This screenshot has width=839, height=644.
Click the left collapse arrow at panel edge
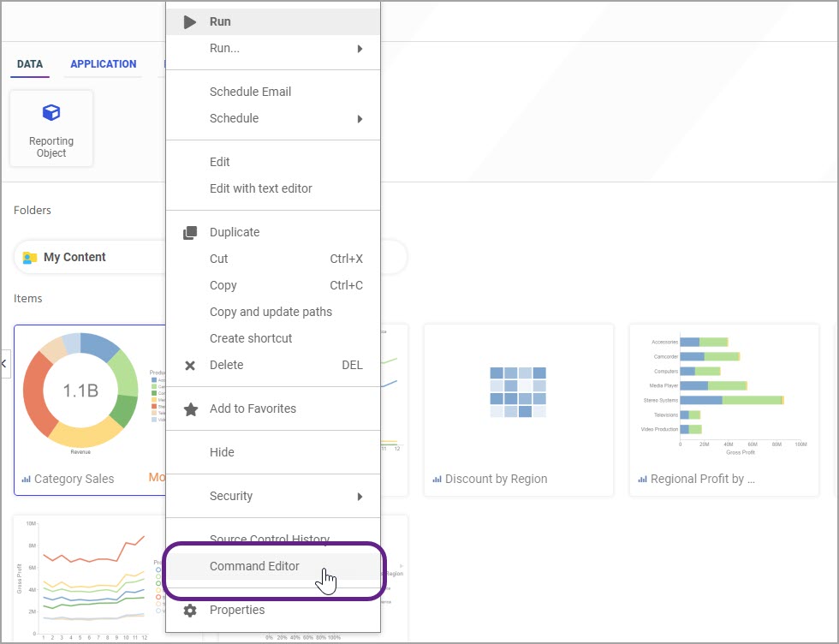[4, 364]
